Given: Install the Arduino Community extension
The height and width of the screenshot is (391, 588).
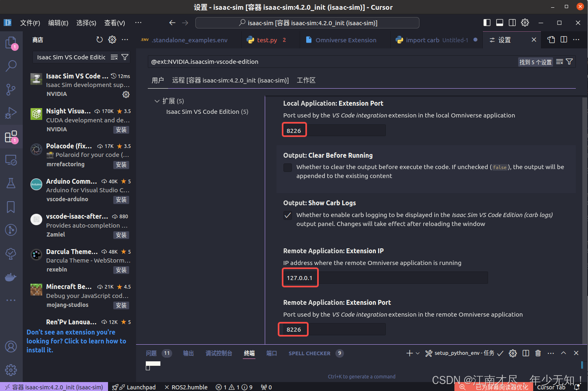Looking at the screenshot, I should coord(121,200).
